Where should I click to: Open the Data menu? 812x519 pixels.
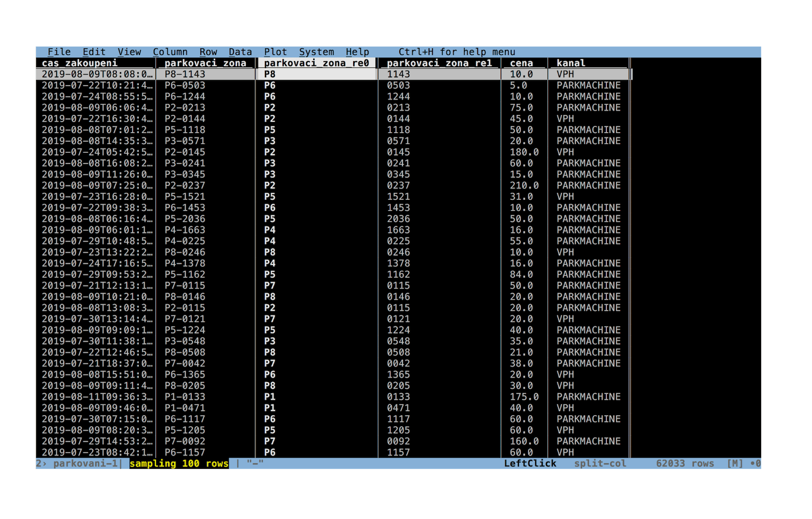(x=240, y=52)
